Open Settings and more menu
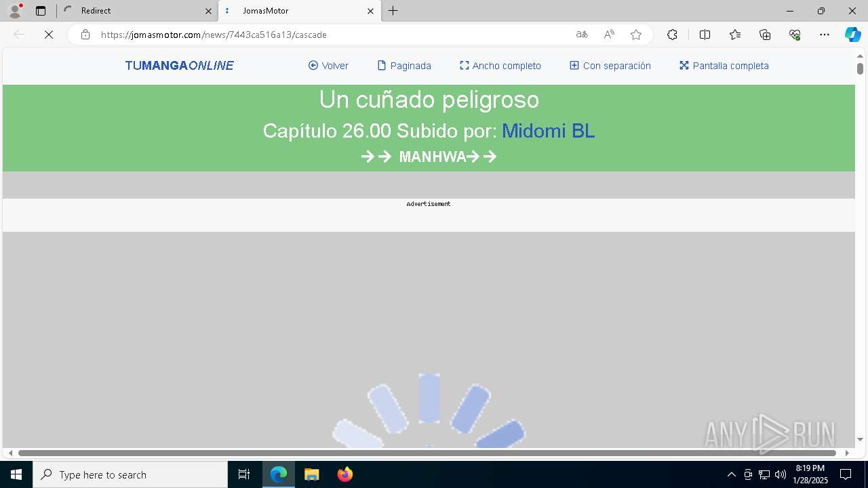Image resolution: width=868 pixels, height=488 pixels. 825,35
